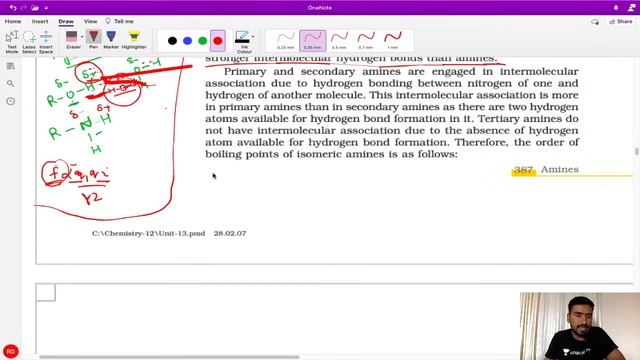Click the 'Primary and secondary amines' paragraph line

coord(401,72)
